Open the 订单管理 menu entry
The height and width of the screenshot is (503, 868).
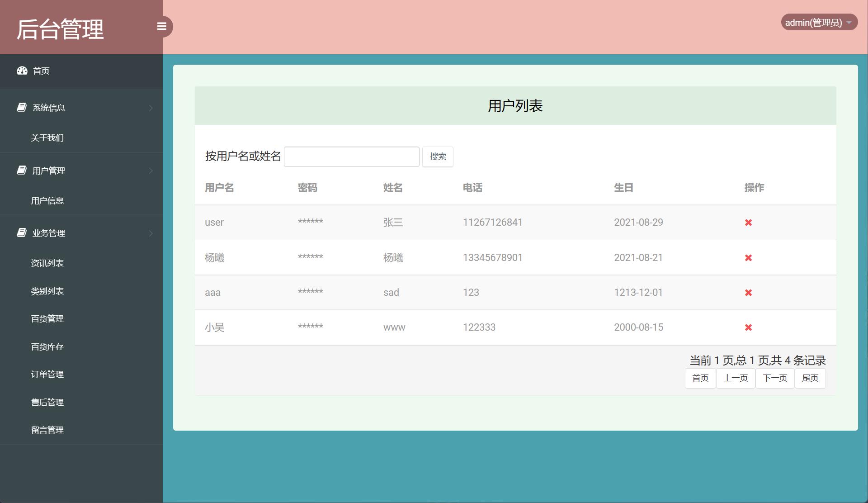[x=47, y=374]
